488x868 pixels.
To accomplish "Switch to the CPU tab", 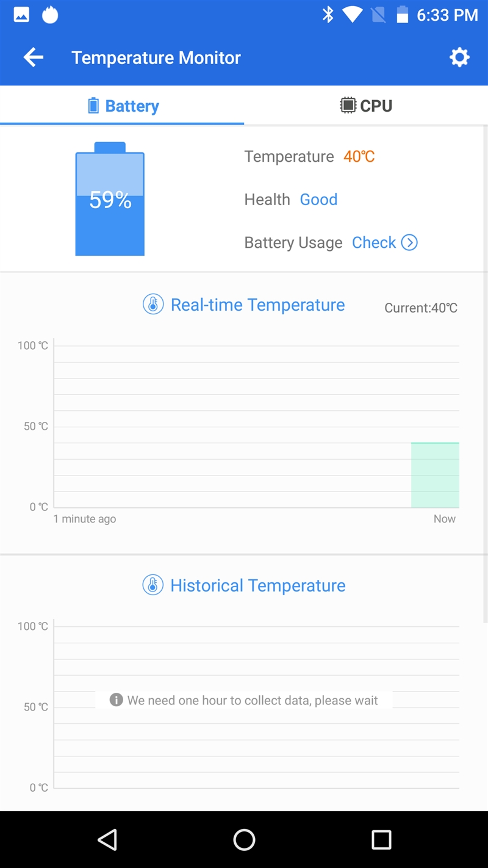I will [x=366, y=106].
